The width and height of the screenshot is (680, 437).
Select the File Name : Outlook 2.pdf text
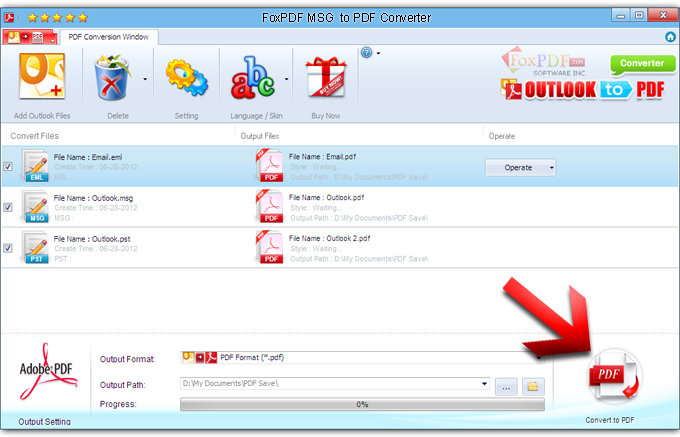[x=330, y=238]
